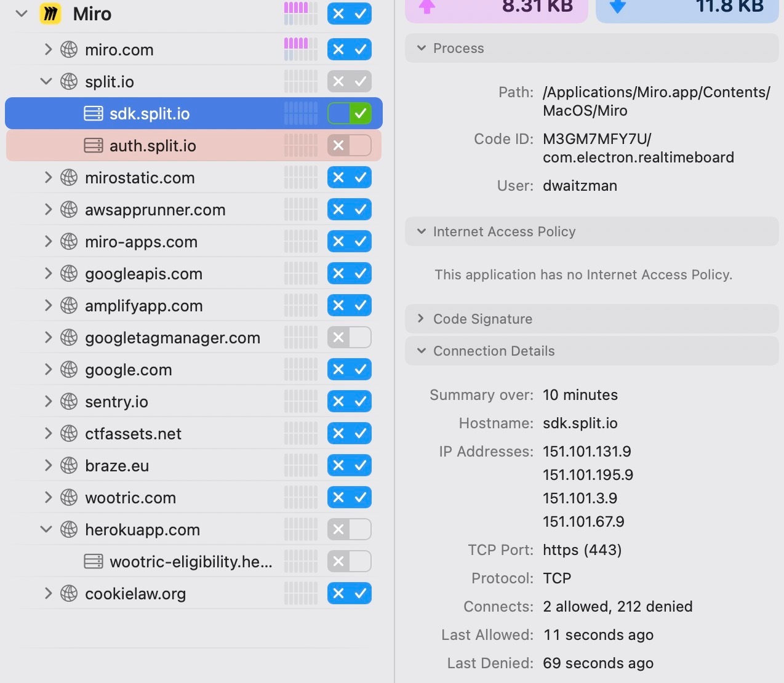Select the braze.eu row
This screenshot has width=784, height=683.
[194, 465]
